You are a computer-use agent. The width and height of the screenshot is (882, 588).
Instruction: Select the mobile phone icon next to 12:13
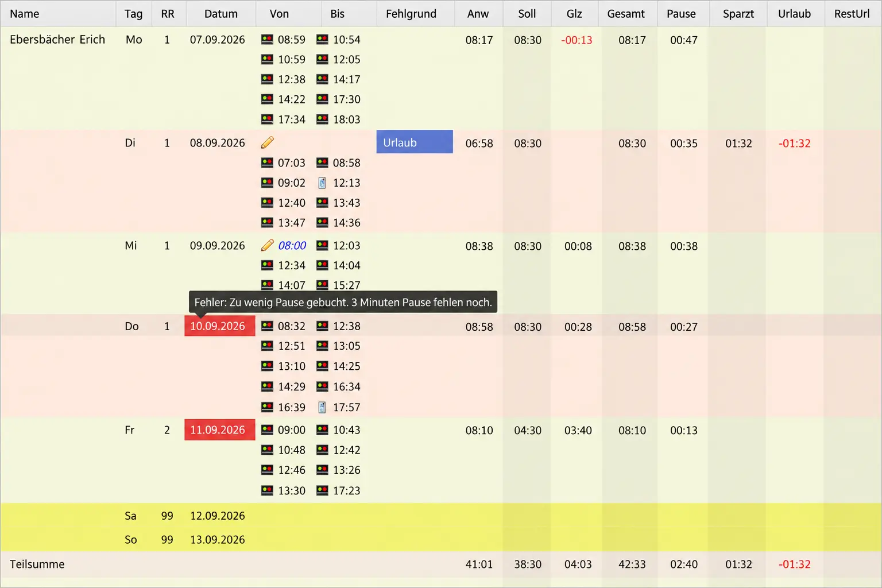pos(322,183)
